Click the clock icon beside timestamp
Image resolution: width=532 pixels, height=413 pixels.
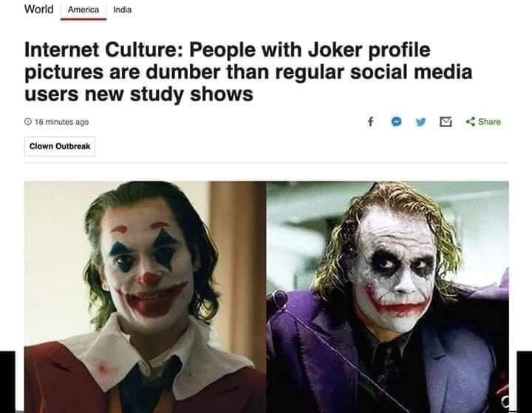[x=27, y=122]
